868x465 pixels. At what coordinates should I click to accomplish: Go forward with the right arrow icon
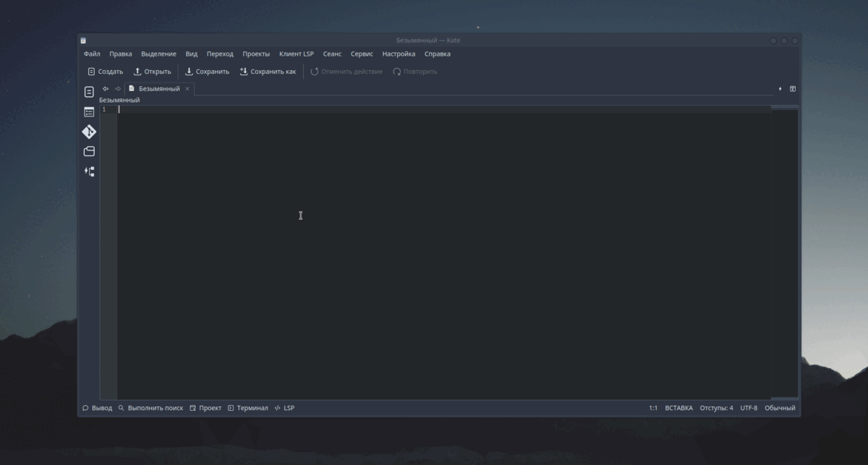(118, 89)
